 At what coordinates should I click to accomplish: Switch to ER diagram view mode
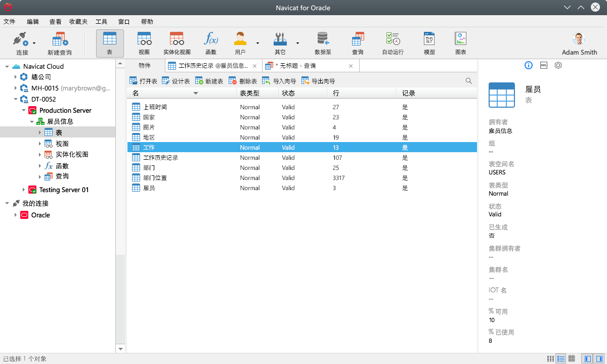pyautogui.click(x=572, y=358)
